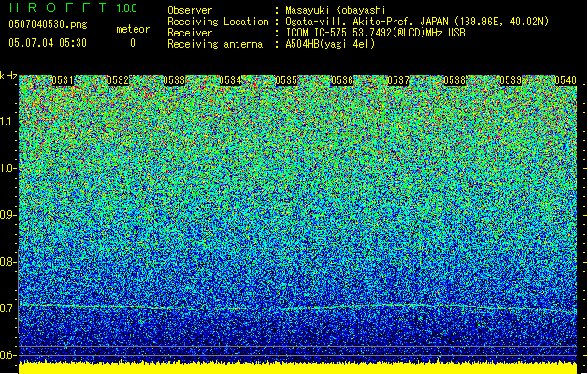
Task: Click the yellow signal level bar at bottom
Action: coord(298,368)
